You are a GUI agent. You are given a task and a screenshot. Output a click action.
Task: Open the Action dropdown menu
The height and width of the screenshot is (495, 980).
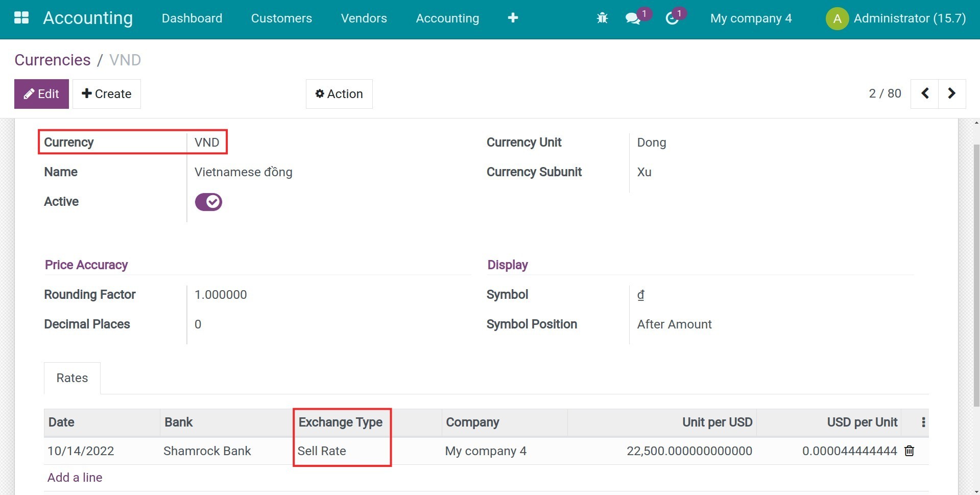pyautogui.click(x=339, y=93)
